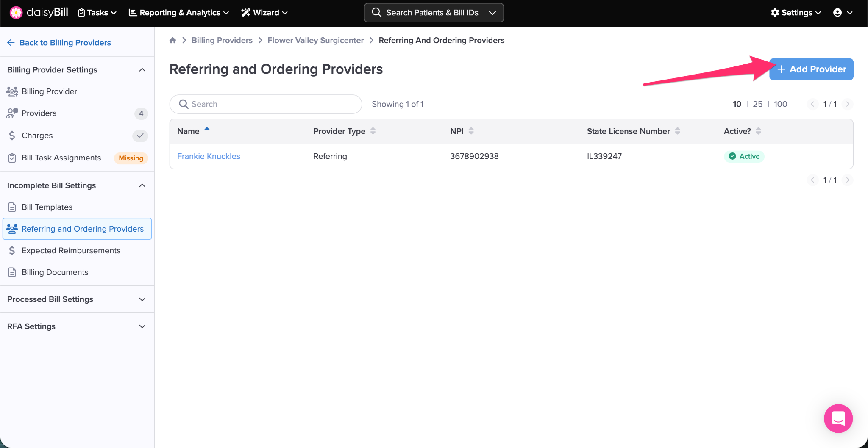Open the chat support bubble icon
868x448 pixels.
point(838,418)
